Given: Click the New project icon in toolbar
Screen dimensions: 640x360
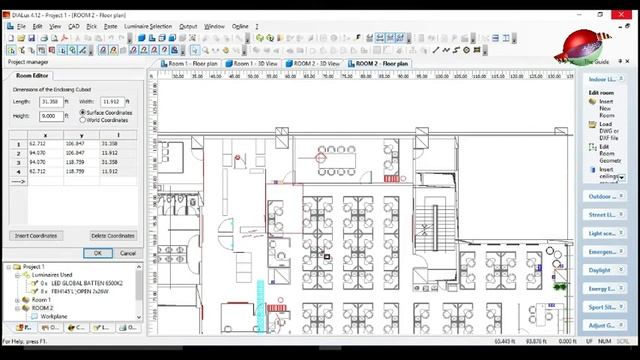Looking at the screenshot, I should point(11,38).
